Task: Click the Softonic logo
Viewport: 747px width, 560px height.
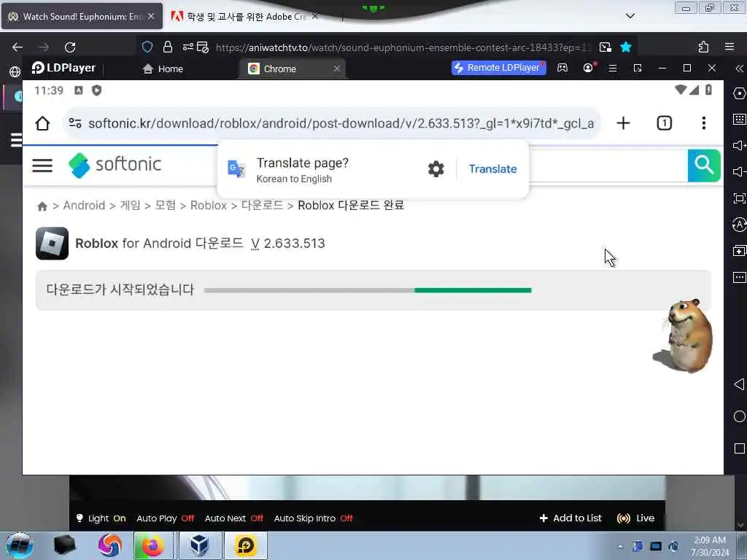Action: (x=115, y=165)
